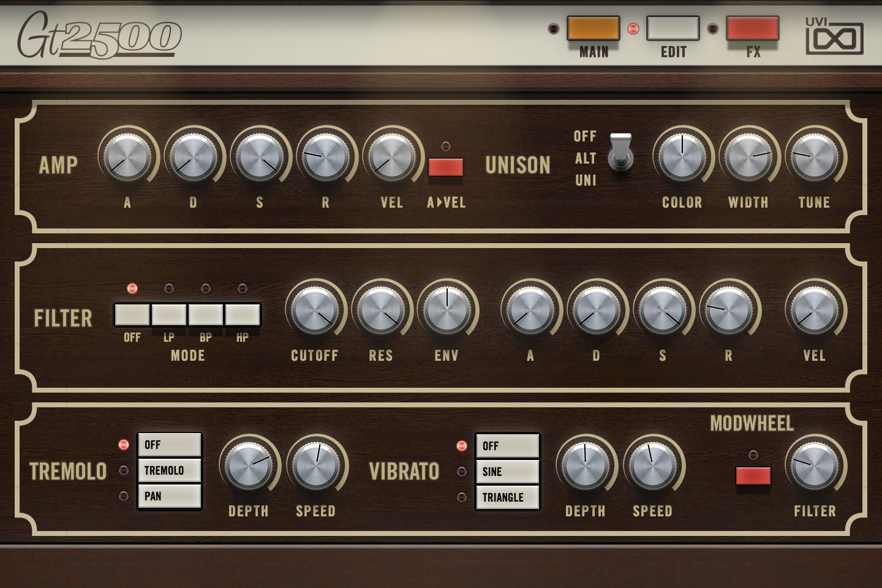This screenshot has height=588, width=882.
Task: Select the LP filter mode button
Action: point(169,315)
